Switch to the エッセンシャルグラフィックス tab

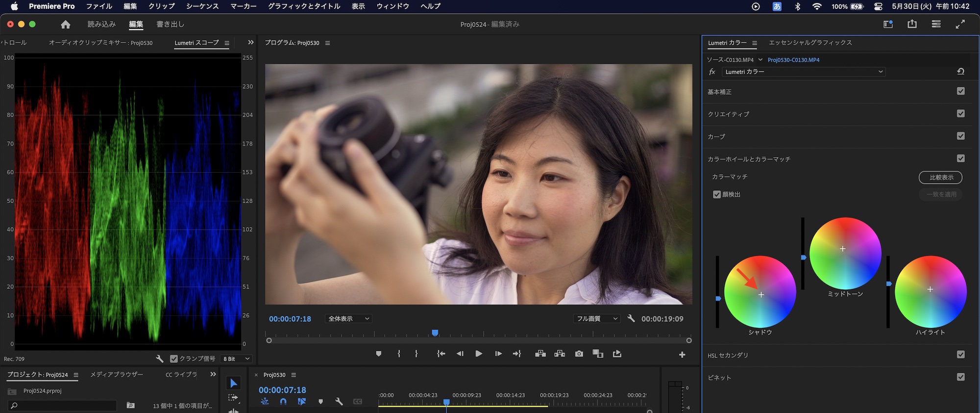[810, 43]
